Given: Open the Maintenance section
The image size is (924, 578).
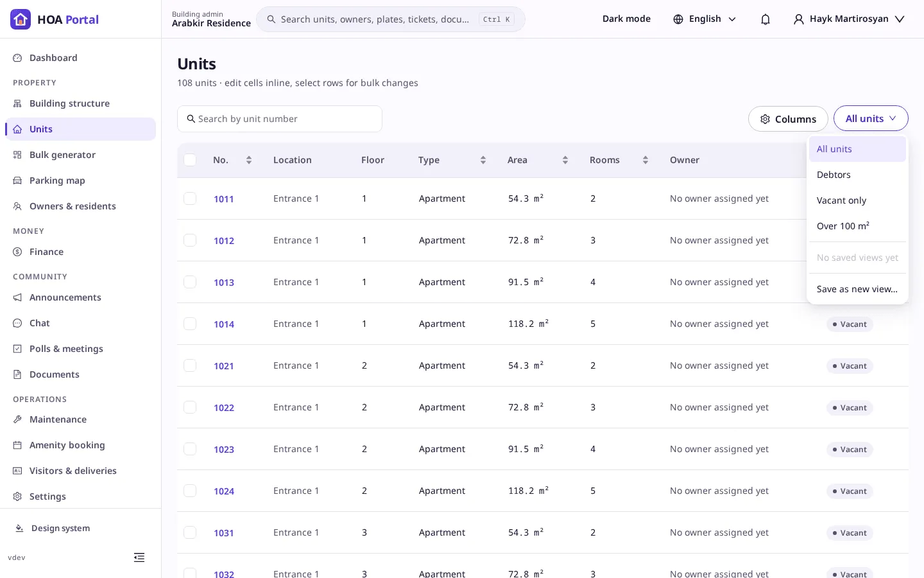Looking at the screenshot, I should [80, 419].
